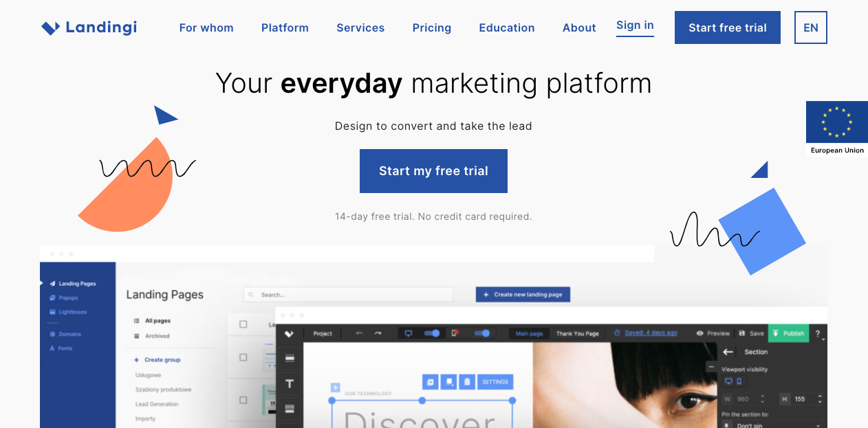Click the W width stepper arrows
868x428 pixels.
(x=762, y=399)
